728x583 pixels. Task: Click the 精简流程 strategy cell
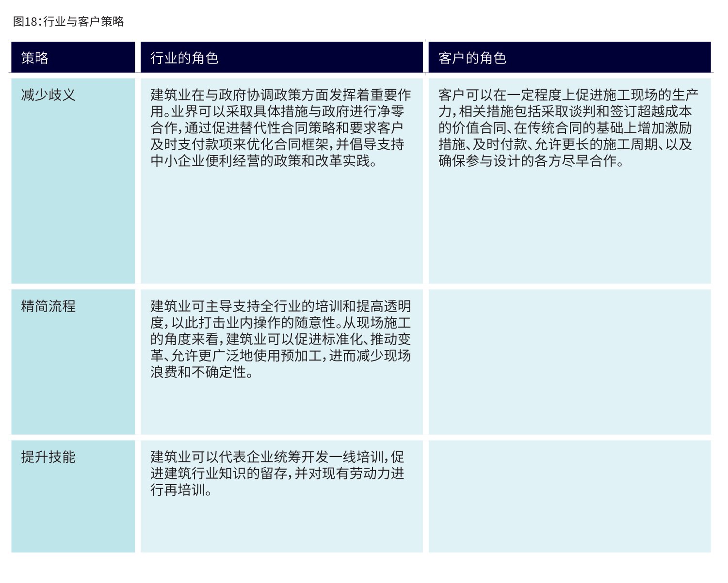(x=73, y=362)
